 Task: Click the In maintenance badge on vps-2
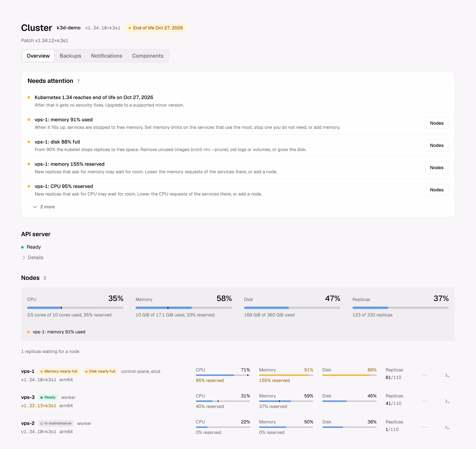pos(56,423)
